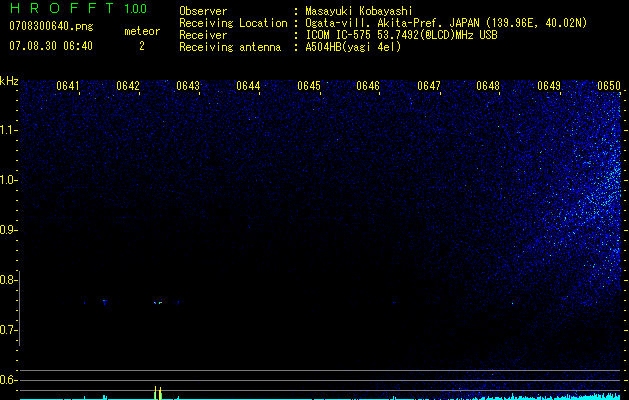Click the 0.6 kHz axis label
Image resolution: width=629 pixels, height=400 pixels.
click(8, 380)
